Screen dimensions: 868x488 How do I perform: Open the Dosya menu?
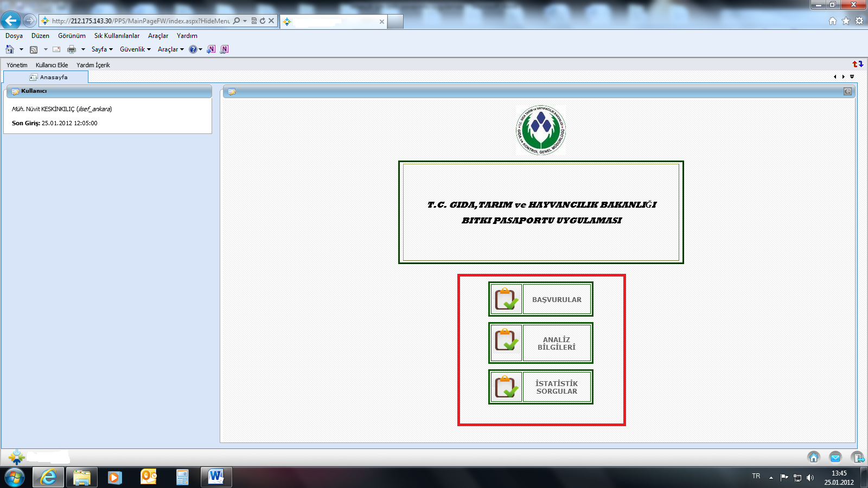coord(14,36)
